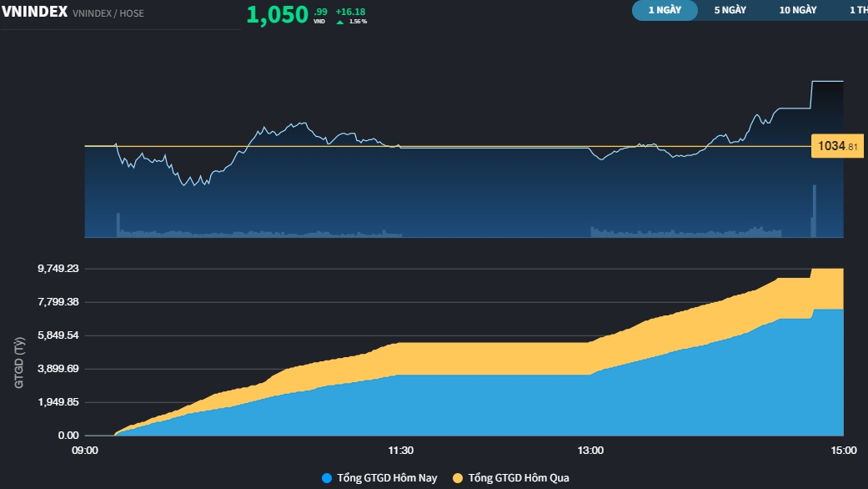The height and width of the screenshot is (489, 868).
Task: Click the VNINDEX / HOSE exchange subtitle
Action: pos(108,13)
